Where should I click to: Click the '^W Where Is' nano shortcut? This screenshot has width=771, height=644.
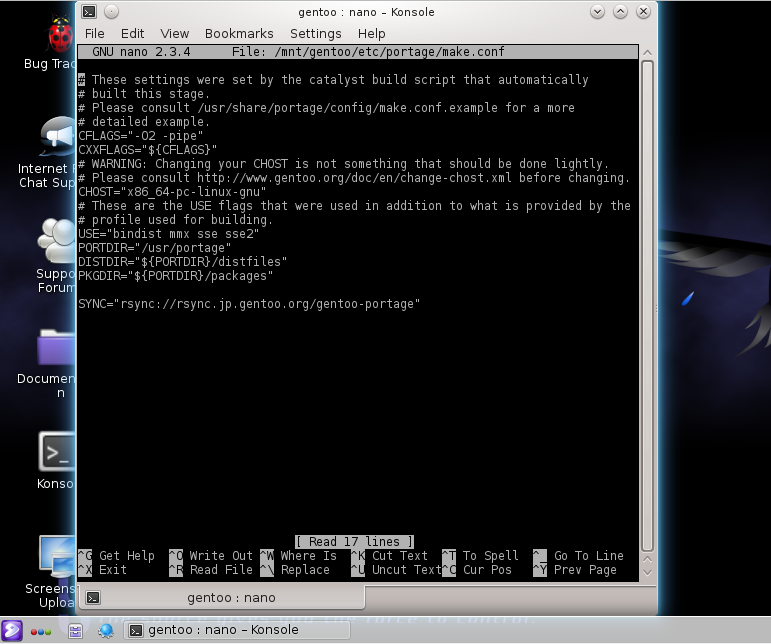[x=298, y=556]
